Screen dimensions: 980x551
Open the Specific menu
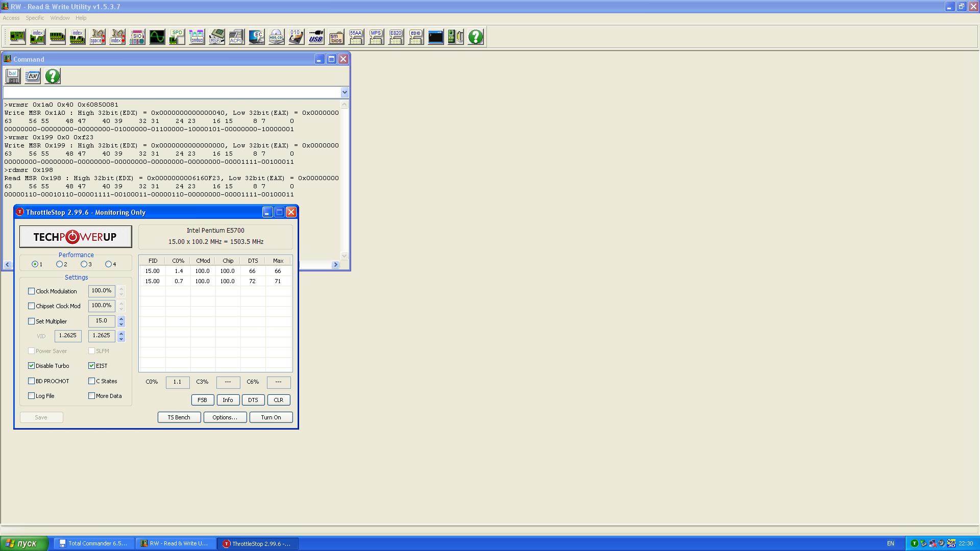coord(35,18)
